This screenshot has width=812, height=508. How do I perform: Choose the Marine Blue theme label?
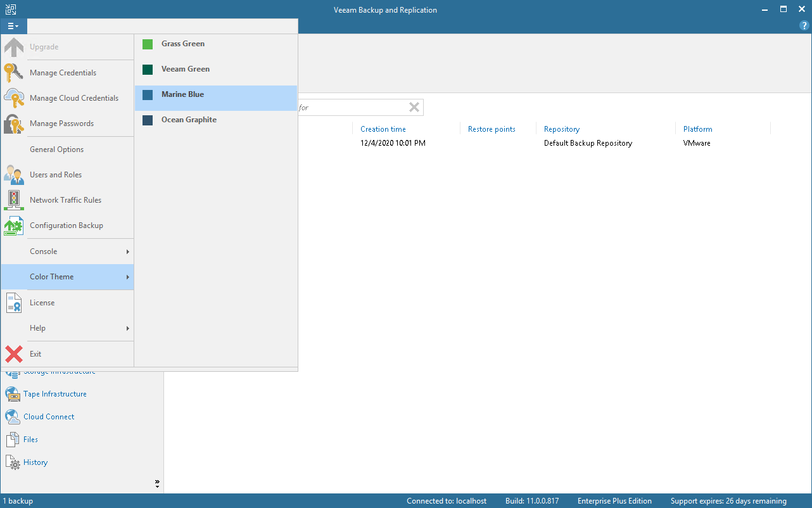[182, 94]
